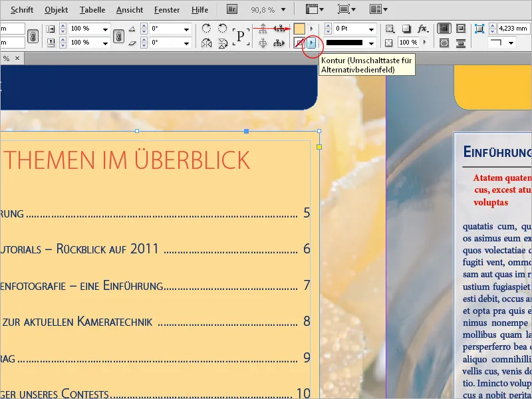Expand the Kontur stroke flyout arrow
The image size is (532, 399).
click(312, 43)
